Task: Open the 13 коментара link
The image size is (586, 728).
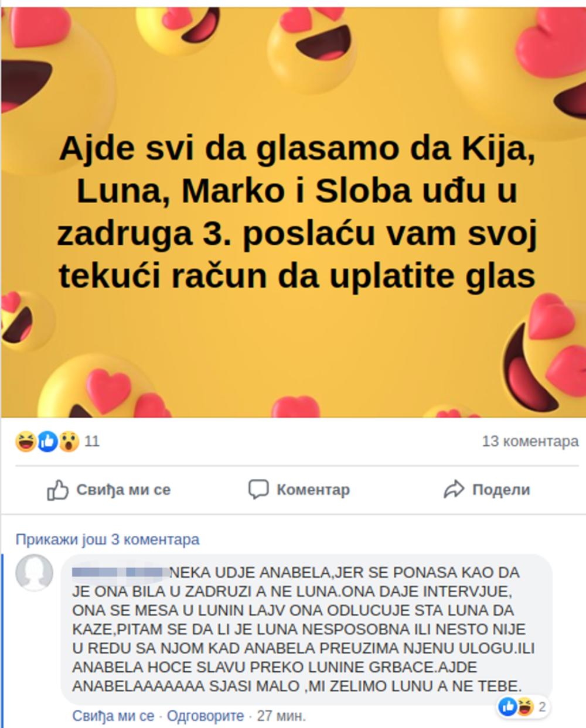Action: click(530, 441)
